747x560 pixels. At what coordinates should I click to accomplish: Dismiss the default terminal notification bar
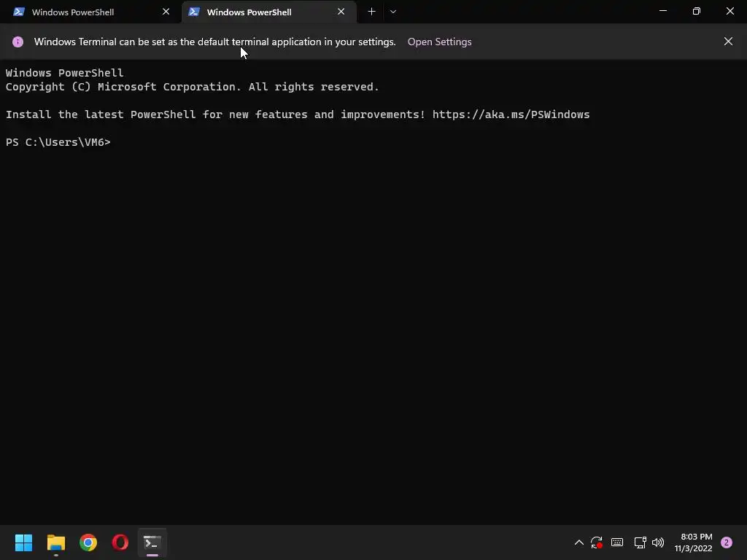728,42
